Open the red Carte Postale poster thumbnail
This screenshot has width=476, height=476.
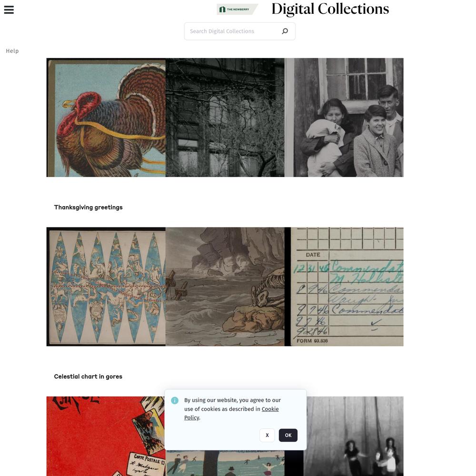[x=105, y=436]
